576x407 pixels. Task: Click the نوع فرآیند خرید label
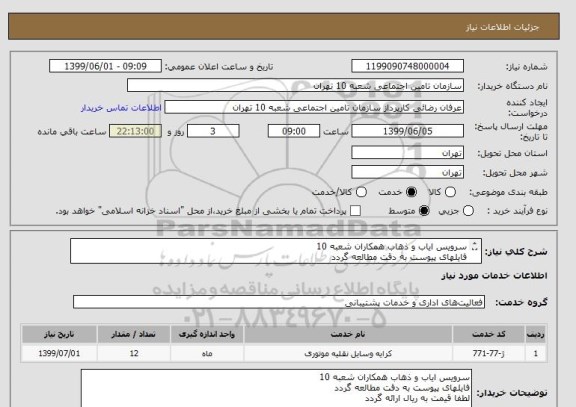517,211
